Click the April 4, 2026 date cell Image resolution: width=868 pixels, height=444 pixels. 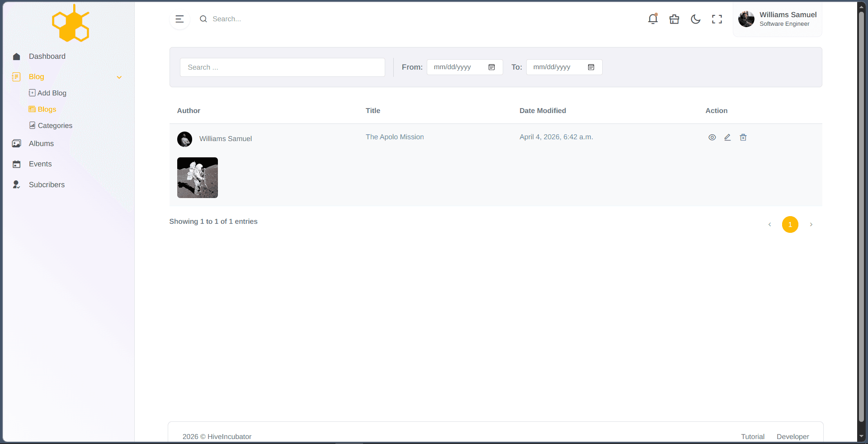point(556,137)
